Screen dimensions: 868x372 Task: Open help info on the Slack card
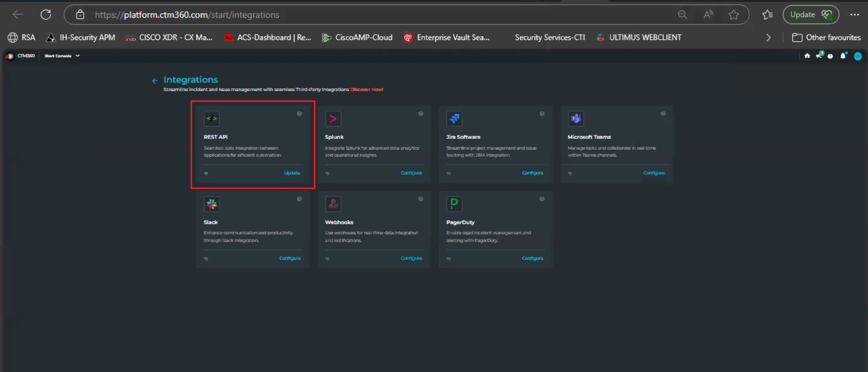tap(300, 199)
